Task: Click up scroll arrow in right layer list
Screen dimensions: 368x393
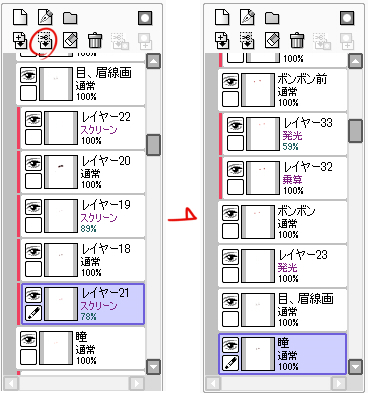Action: coord(355,61)
